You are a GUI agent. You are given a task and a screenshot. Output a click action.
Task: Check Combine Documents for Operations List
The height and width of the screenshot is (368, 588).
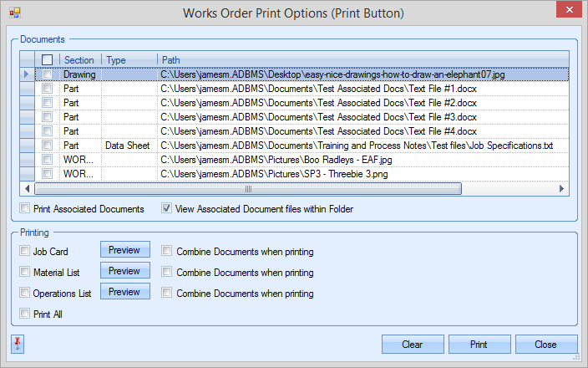tap(167, 294)
